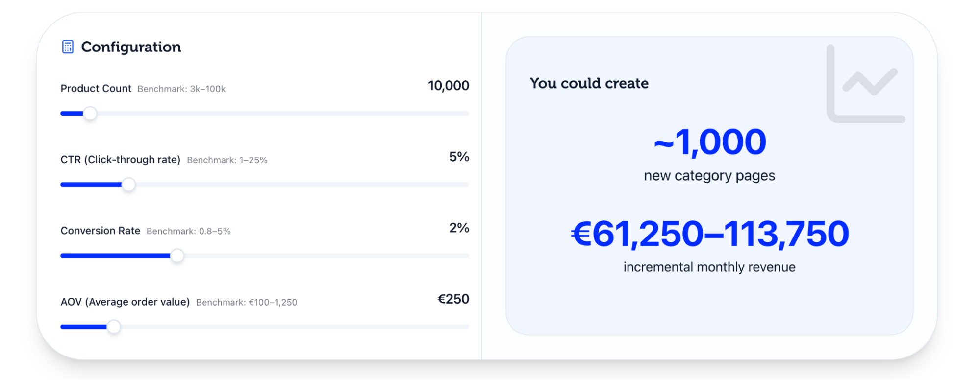Select the AOV slider handle
The image size is (980, 380).
pyautogui.click(x=114, y=327)
